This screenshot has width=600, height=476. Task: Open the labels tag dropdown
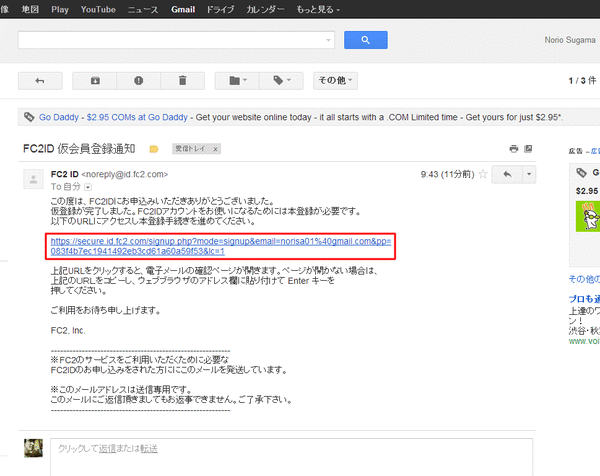(x=281, y=81)
